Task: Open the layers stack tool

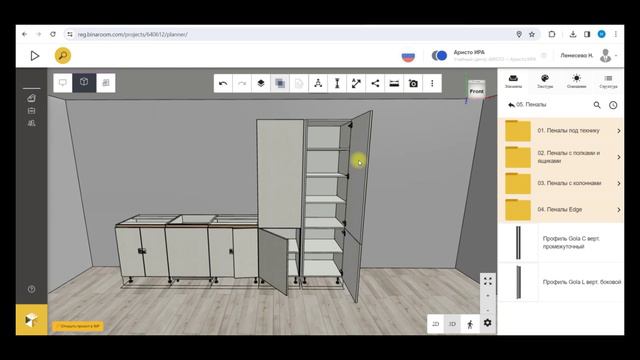Action: pos(261,84)
